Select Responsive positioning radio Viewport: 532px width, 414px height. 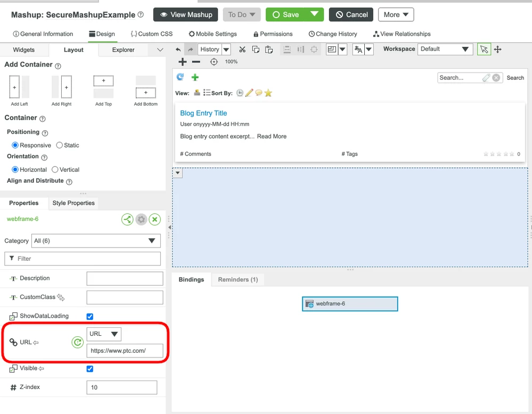[15, 145]
